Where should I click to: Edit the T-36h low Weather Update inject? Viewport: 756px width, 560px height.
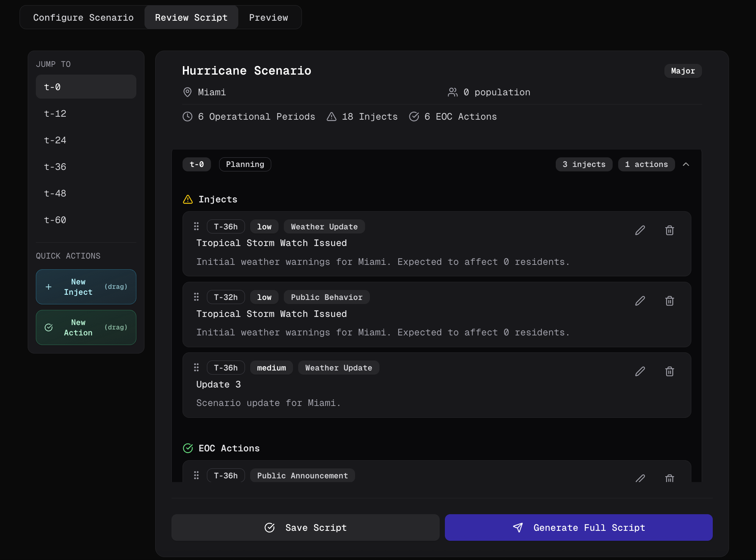tap(640, 231)
